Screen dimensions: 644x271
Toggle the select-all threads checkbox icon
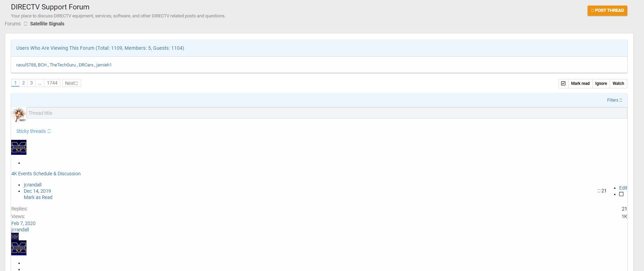563,83
